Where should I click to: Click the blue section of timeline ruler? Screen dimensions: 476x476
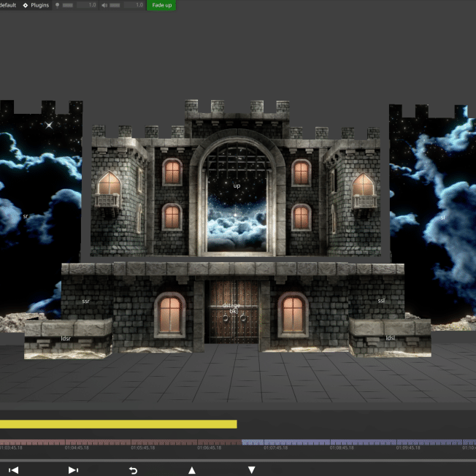click(358, 442)
